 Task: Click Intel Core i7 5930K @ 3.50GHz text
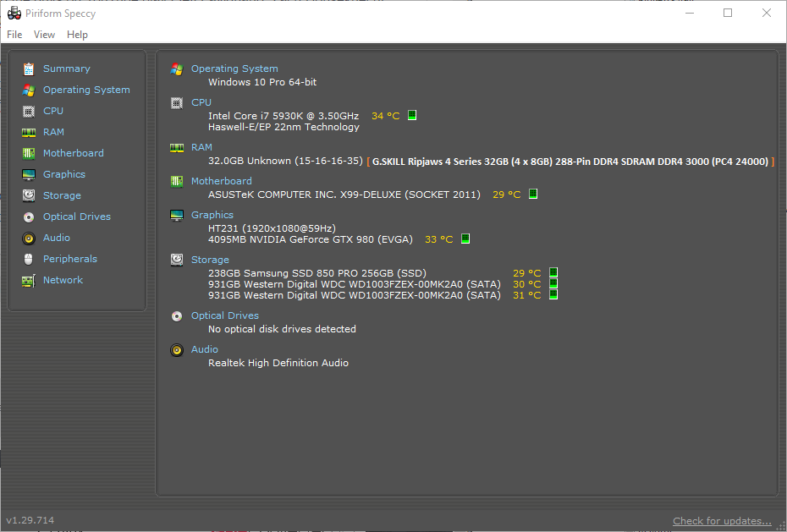tap(283, 116)
